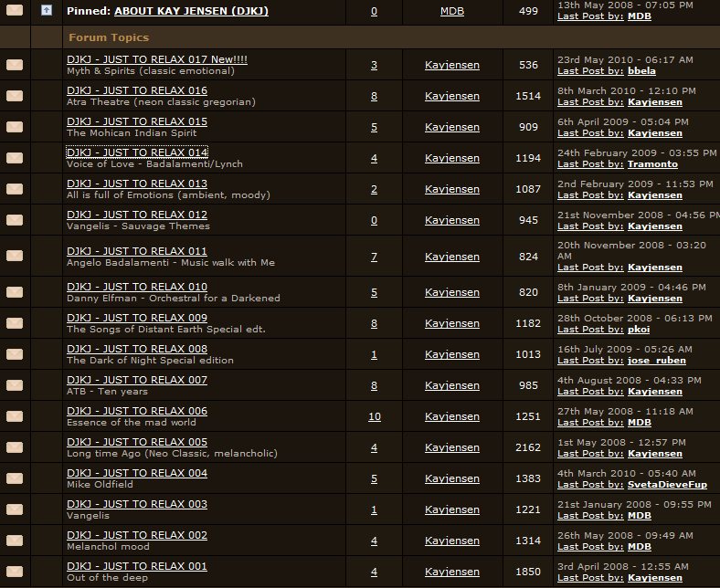Click envelope icon beside JUST TO RELAX 014
This screenshot has width=720, height=588.
[15, 158]
